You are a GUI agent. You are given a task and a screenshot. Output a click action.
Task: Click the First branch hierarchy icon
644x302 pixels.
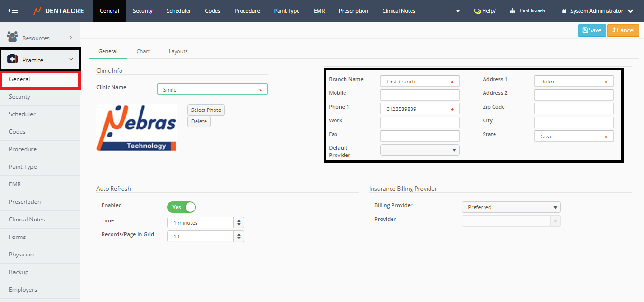(x=513, y=10)
